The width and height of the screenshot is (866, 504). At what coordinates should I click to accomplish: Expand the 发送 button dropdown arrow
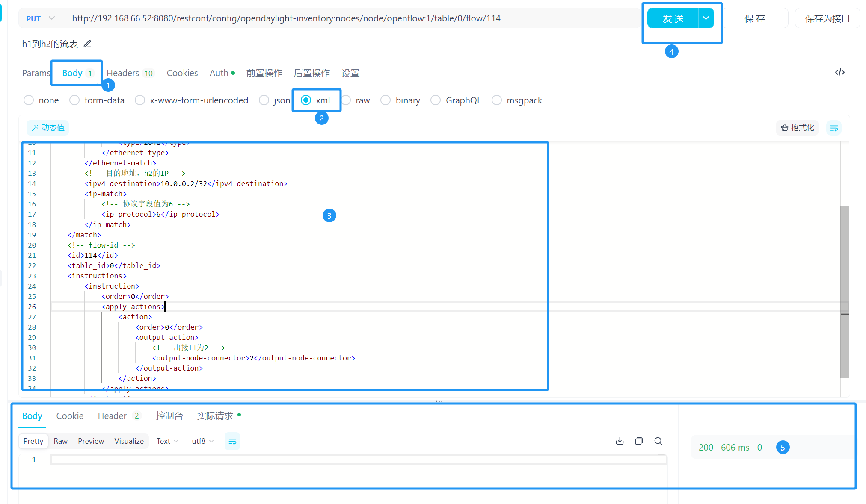click(x=706, y=18)
